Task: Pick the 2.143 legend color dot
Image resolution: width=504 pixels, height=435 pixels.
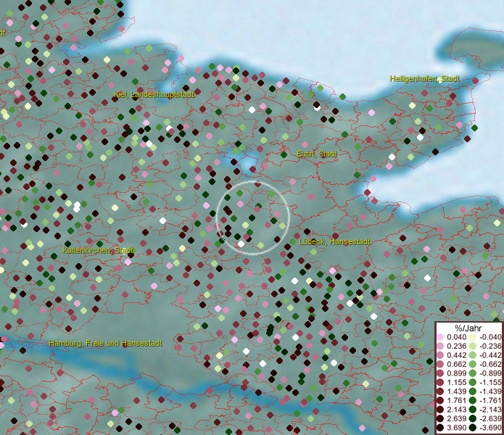Action: (x=440, y=410)
